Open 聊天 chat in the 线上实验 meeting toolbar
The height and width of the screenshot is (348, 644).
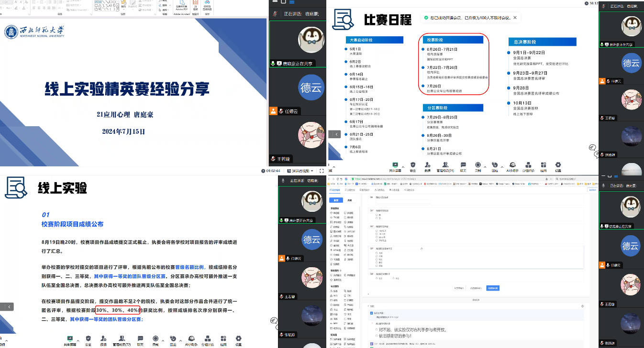(x=140, y=339)
